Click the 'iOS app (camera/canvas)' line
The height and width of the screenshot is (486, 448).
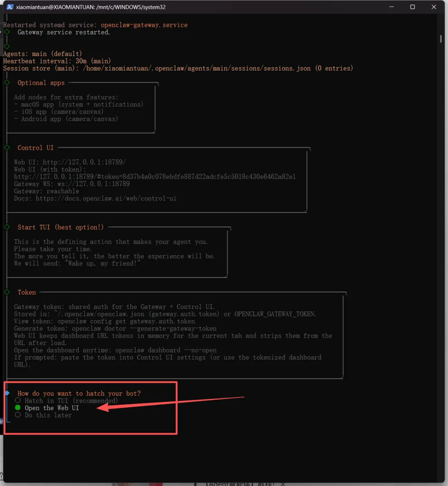59,112
